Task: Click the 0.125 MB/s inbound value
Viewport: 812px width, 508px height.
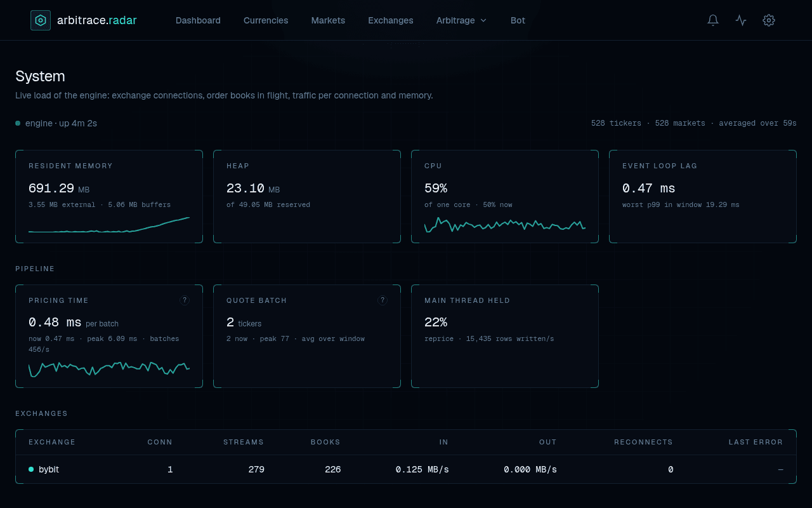Action: (422, 469)
